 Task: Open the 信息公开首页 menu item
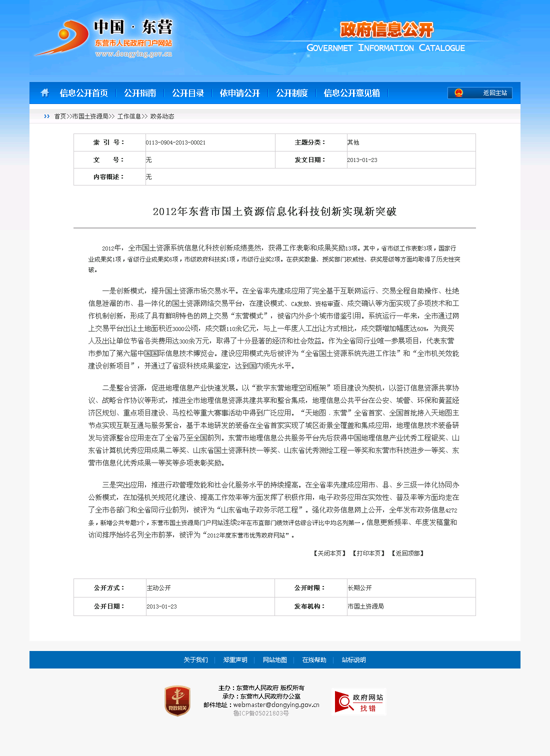click(83, 93)
